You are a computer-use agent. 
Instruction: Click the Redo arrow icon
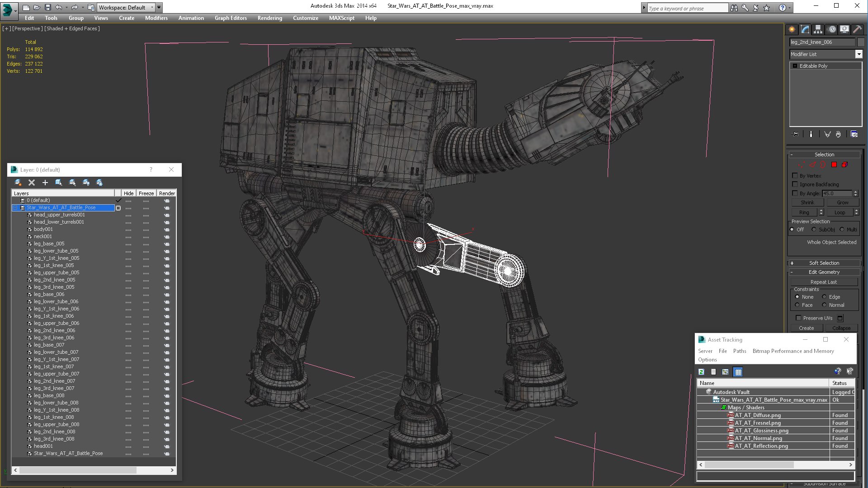pos(75,8)
